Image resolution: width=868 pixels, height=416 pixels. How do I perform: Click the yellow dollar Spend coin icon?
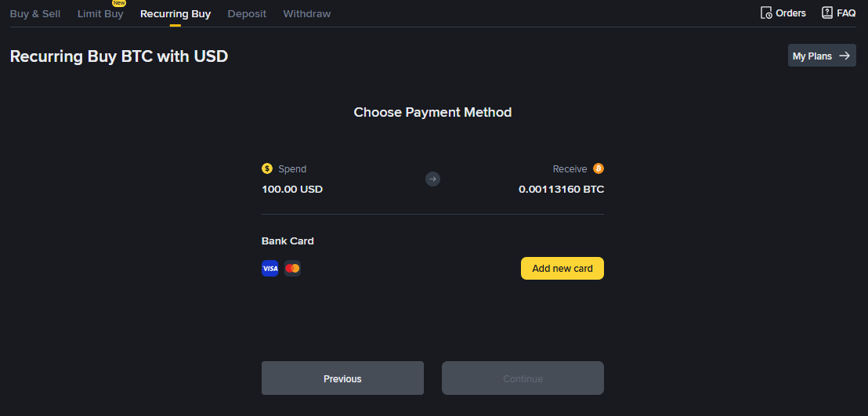tap(267, 168)
